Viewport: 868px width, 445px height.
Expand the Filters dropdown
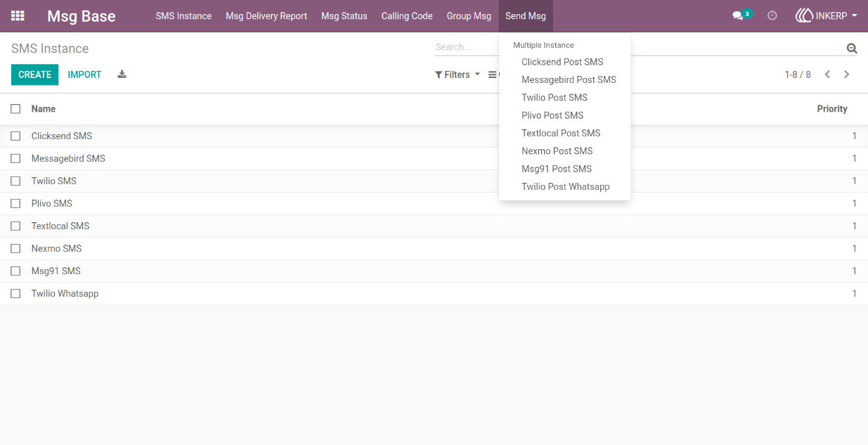(458, 75)
